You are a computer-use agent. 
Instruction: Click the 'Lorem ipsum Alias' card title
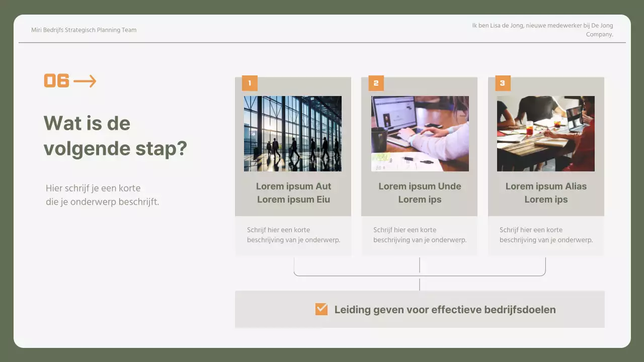pos(546,193)
